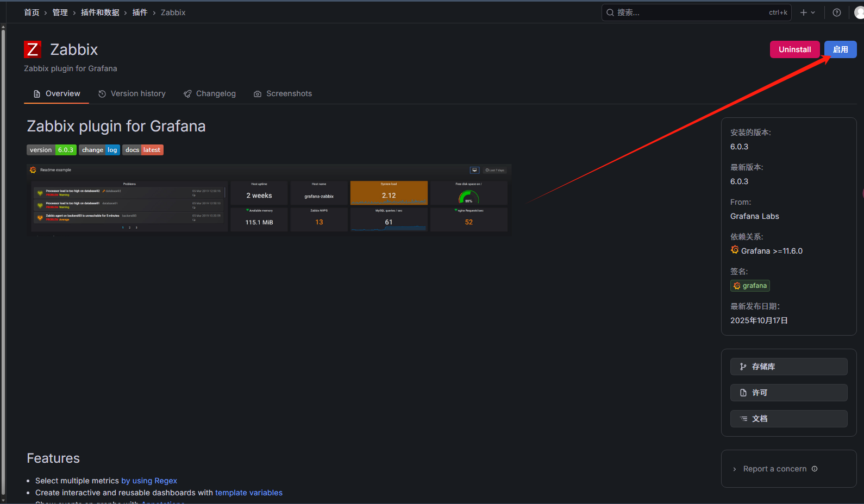Click the change log badge
The image size is (864, 504).
[99, 150]
